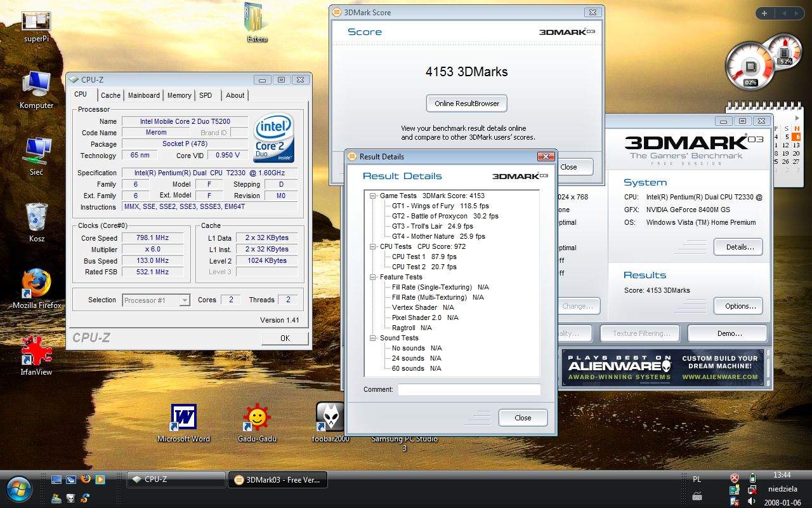
Task: Open the Online ResultBrowser
Action: [x=467, y=104]
